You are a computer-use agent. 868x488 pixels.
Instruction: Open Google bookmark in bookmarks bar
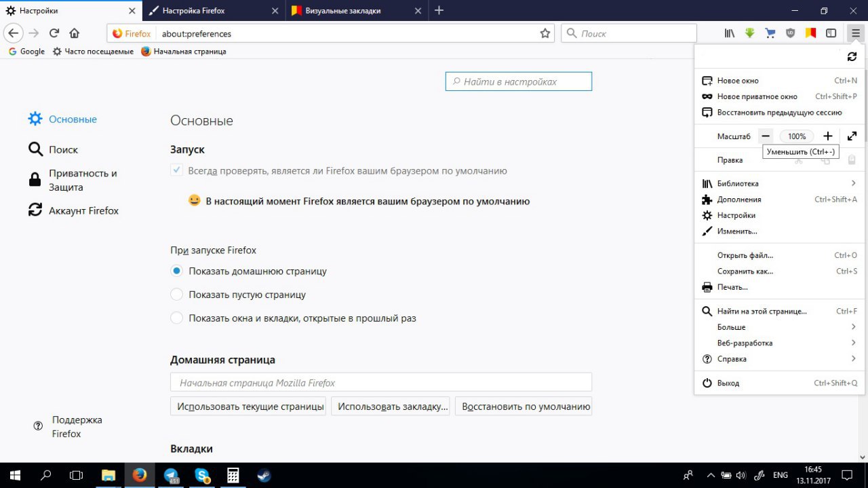tap(26, 52)
